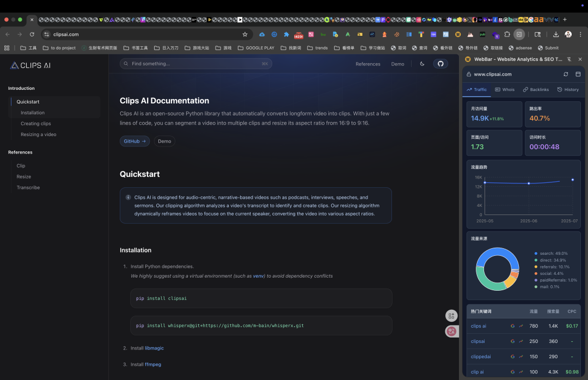Switch to the Whois tab
Screen dimensions: 588x380
click(x=505, y=90)
